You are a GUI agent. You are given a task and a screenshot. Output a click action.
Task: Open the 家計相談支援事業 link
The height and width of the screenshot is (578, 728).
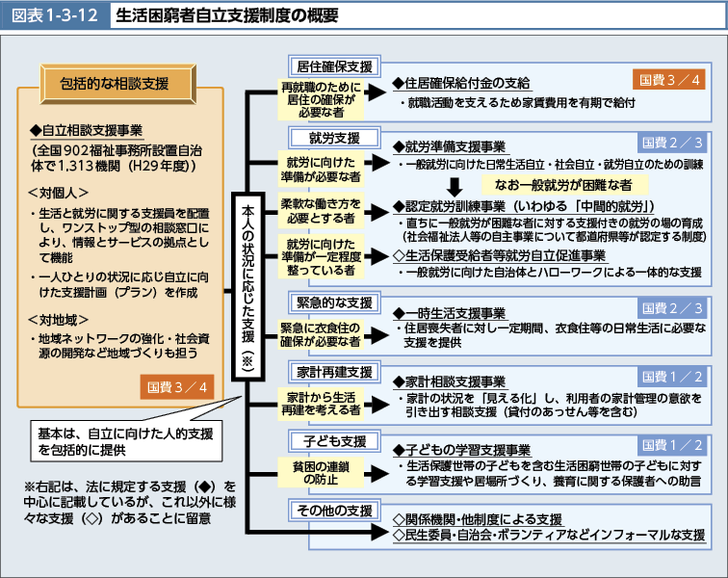[449, 381]
